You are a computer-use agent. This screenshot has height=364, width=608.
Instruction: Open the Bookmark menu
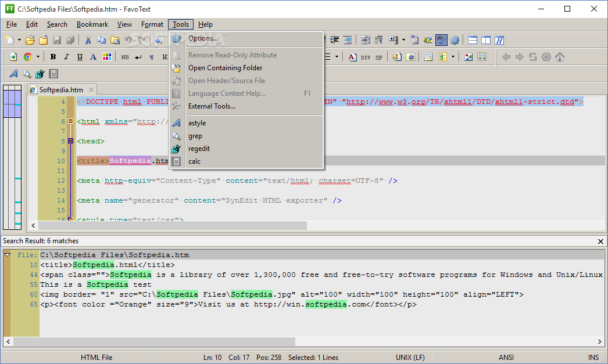click(x=92, y=24)
